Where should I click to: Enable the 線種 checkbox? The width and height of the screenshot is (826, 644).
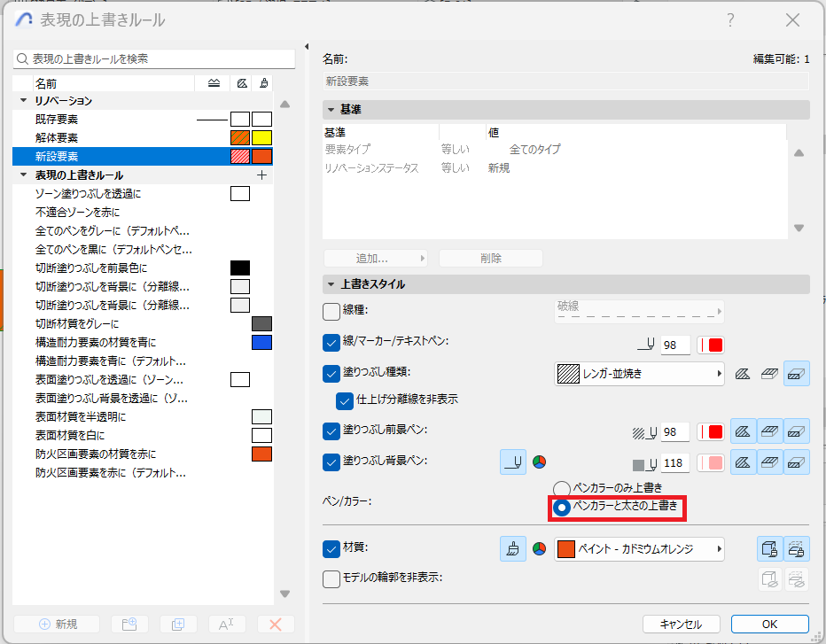[331, 311]
